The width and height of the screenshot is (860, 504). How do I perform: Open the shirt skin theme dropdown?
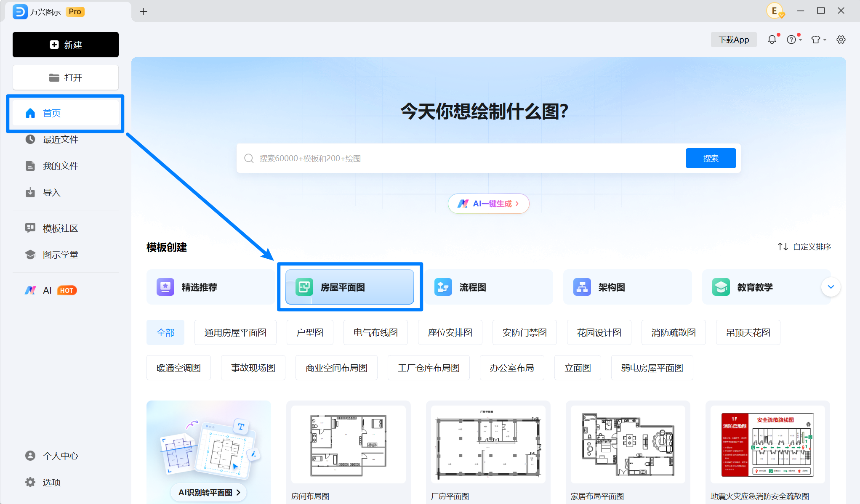(x=818, y=40)
